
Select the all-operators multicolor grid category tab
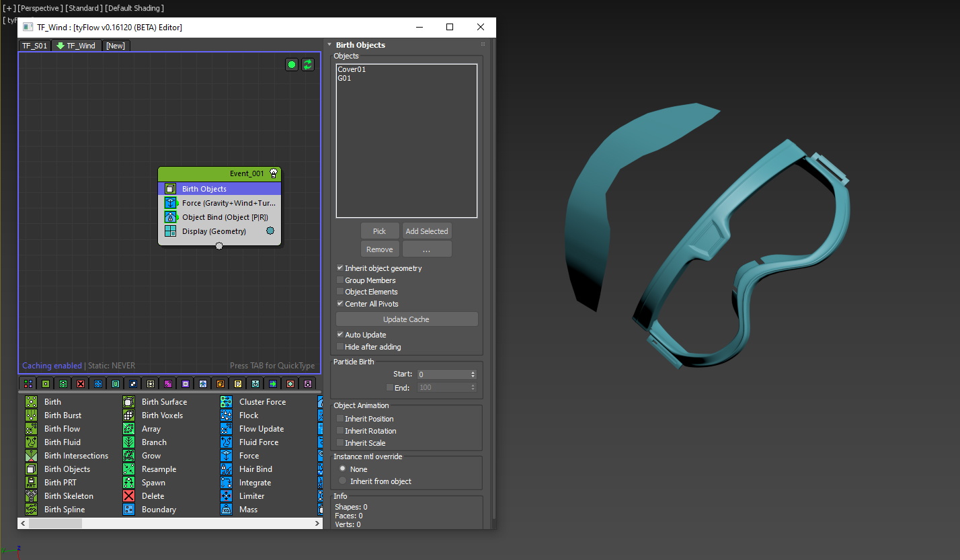[28, 383]
